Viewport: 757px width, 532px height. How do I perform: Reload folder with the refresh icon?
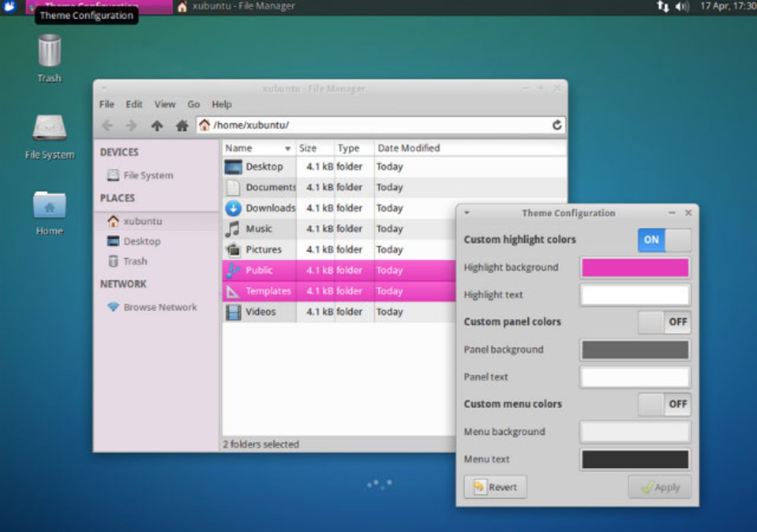tap(557, 125)
